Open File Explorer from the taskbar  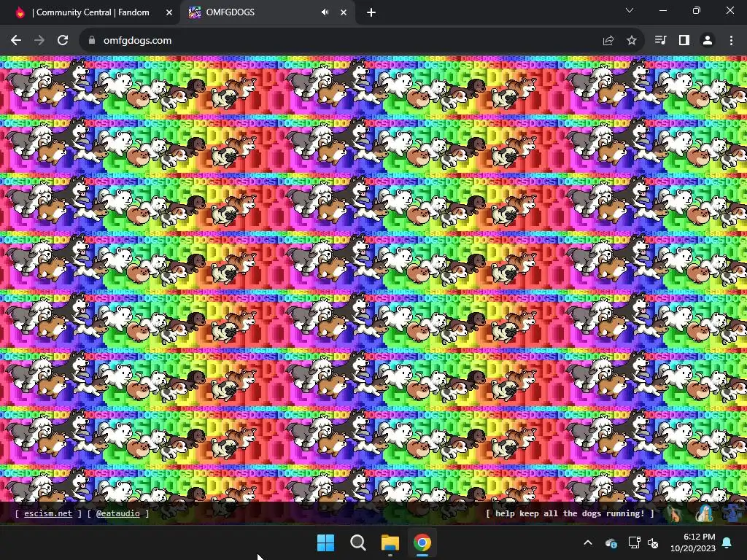click(x=390, y=542)
